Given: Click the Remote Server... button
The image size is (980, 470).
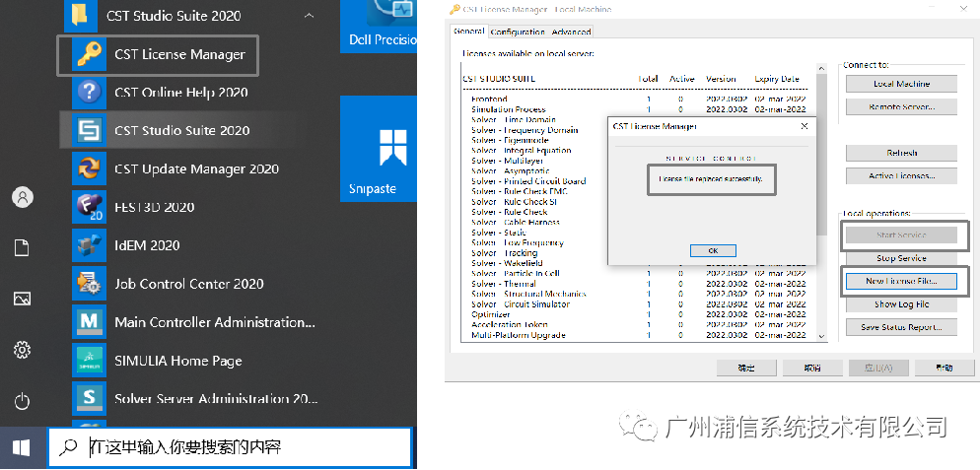Looking at the screenshot, I should click(901, 106).
